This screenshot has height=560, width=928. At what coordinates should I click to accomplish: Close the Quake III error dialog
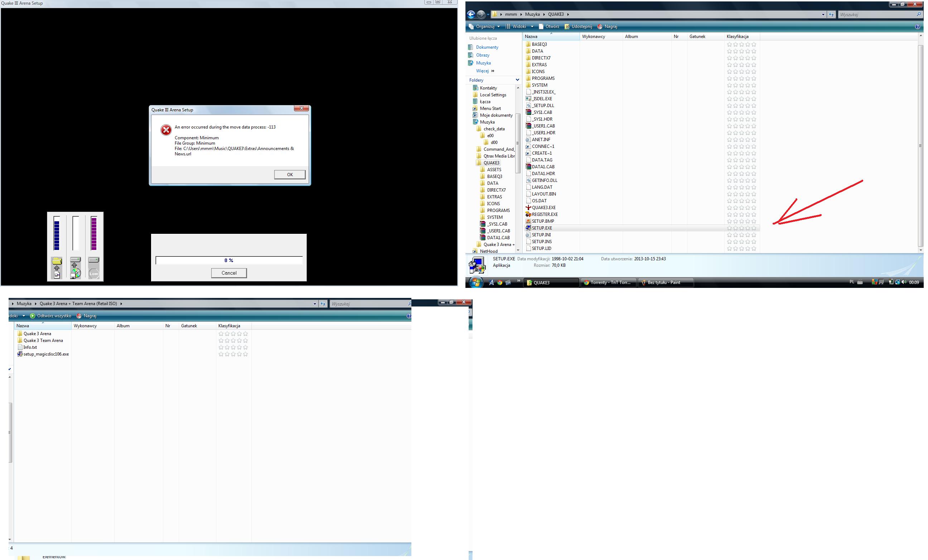point(301,108)
